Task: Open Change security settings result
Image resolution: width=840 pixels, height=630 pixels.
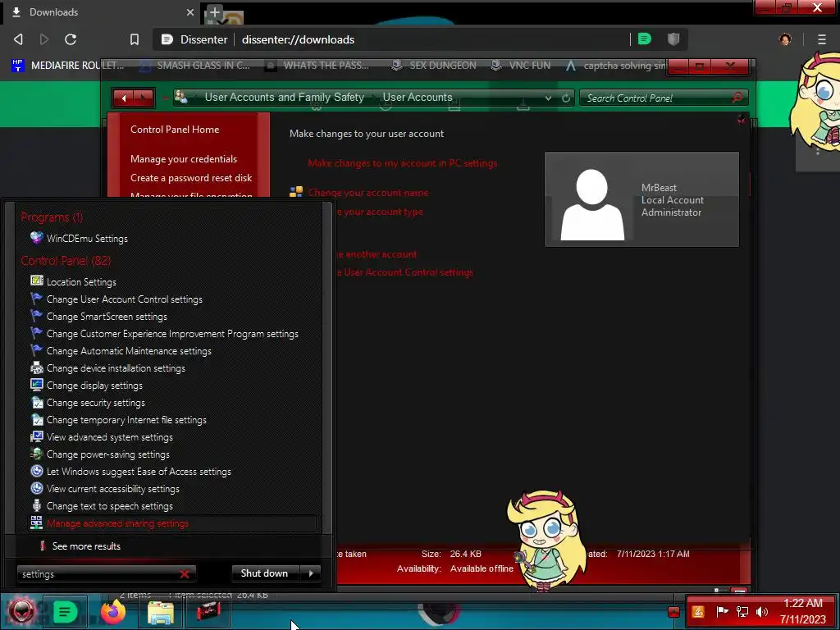Action: coord(88,403)
